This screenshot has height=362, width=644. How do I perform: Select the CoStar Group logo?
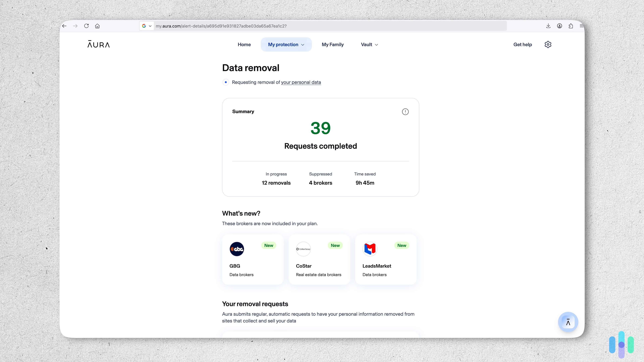pyautogui.click(x=303, y=249)
